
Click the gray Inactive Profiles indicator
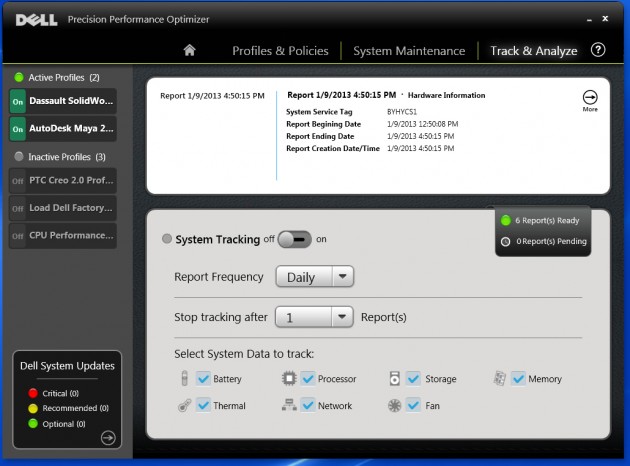tap(19, 156)
